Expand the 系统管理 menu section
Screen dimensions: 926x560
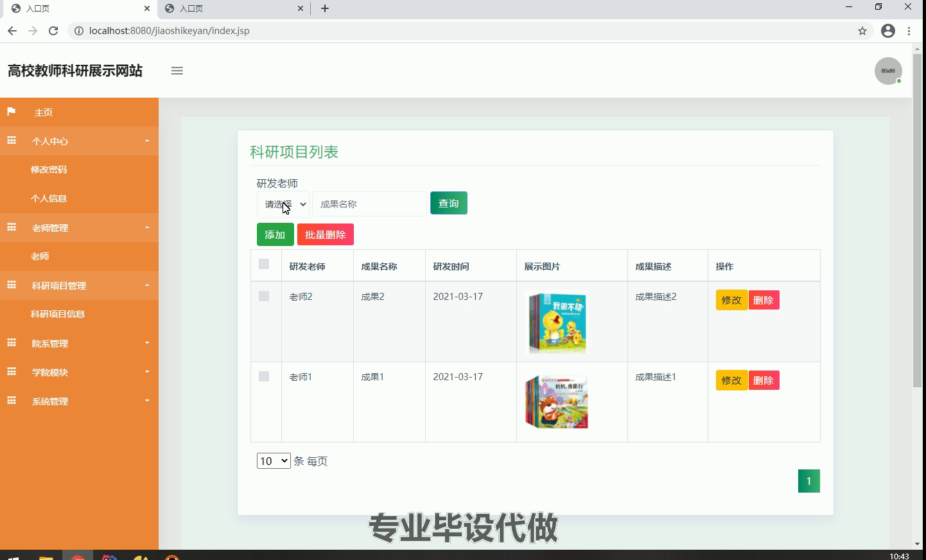pos(79,401)
